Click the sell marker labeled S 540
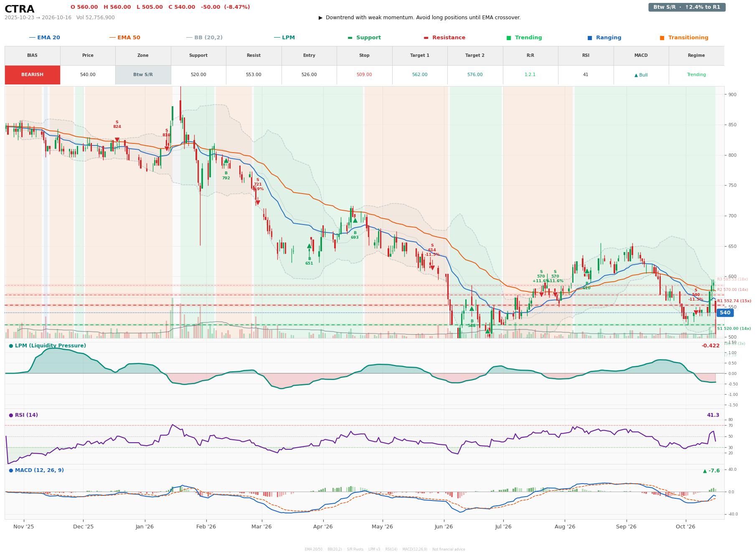This screenshot has width=756, height=556. tap(696, 312)
